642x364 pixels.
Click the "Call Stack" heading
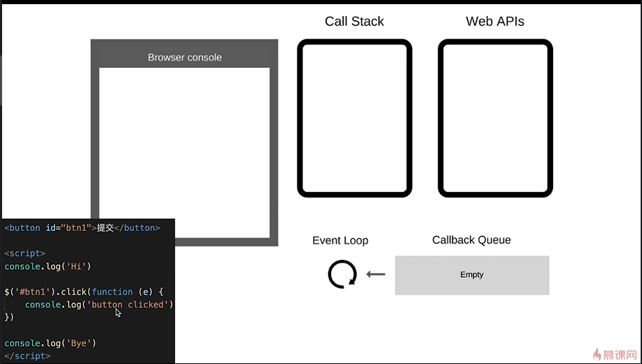354,21
